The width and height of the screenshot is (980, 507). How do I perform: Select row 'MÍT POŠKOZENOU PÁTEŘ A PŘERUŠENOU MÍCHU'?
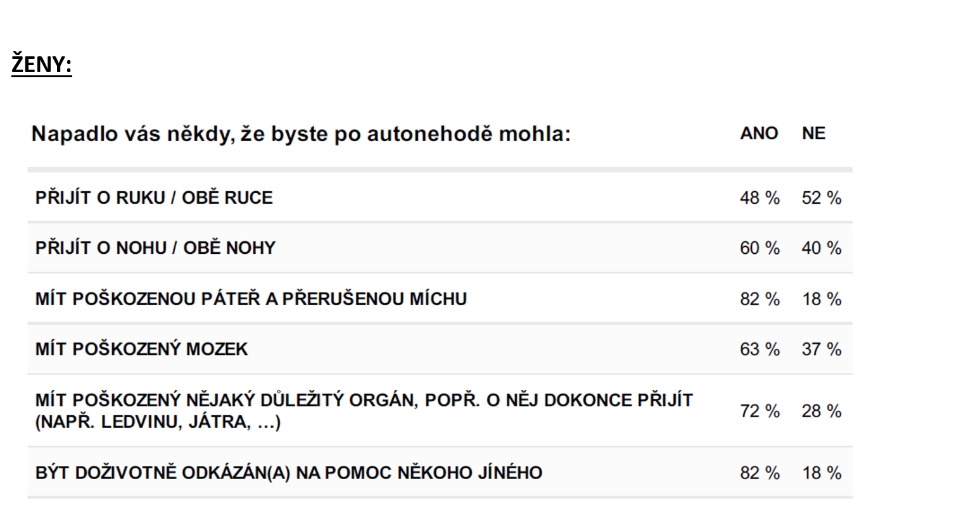pyautogui.click(x=440, y=298)
